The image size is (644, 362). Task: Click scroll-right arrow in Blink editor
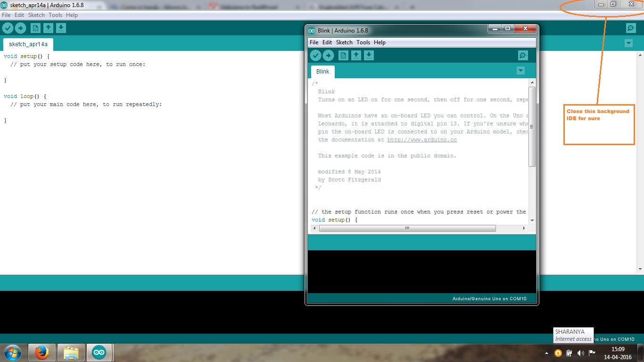pos(524,228)
